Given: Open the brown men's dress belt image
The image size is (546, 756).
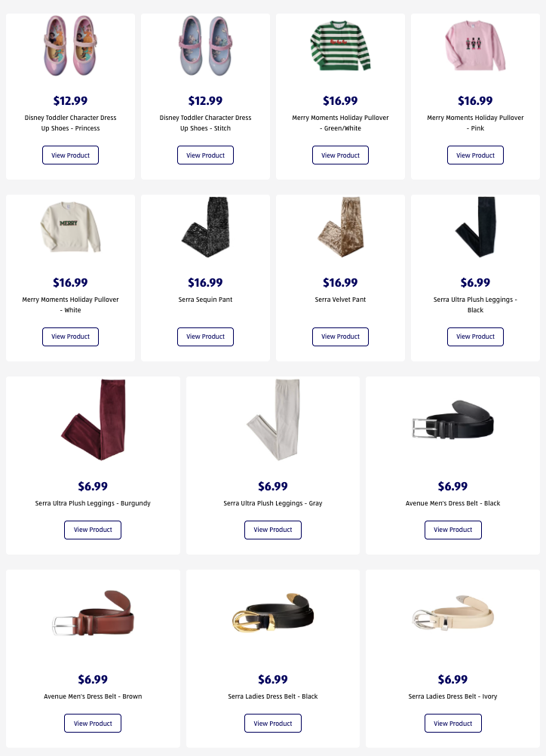Looking at the screenshot, I should click(x=93, y=613).
